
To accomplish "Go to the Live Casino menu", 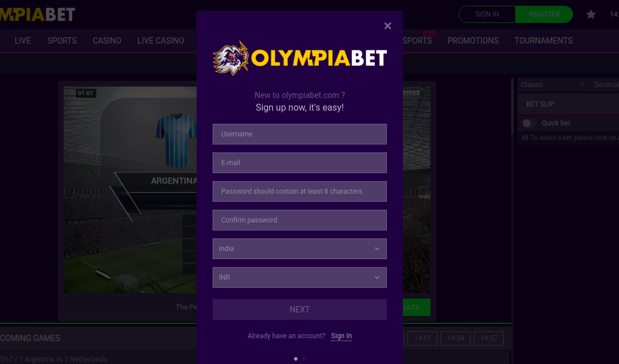I will 160,41.
